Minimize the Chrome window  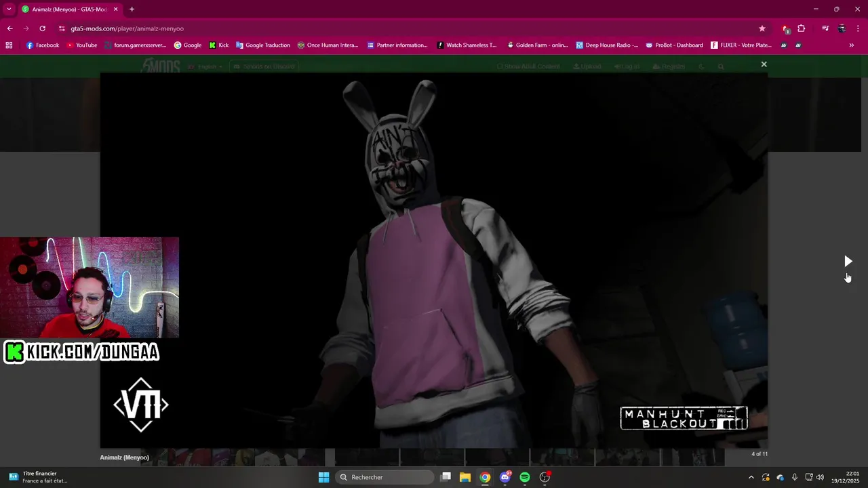coord(816,9)
